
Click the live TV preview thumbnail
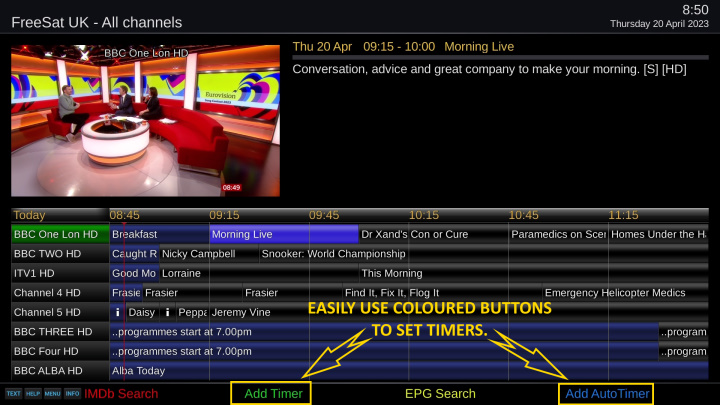click(x=146, y=121)
